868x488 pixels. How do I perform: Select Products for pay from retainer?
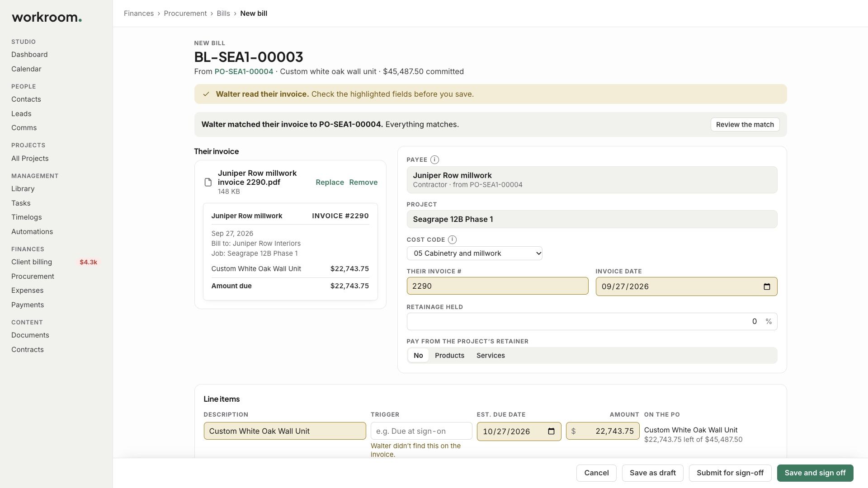click(449, 355)
